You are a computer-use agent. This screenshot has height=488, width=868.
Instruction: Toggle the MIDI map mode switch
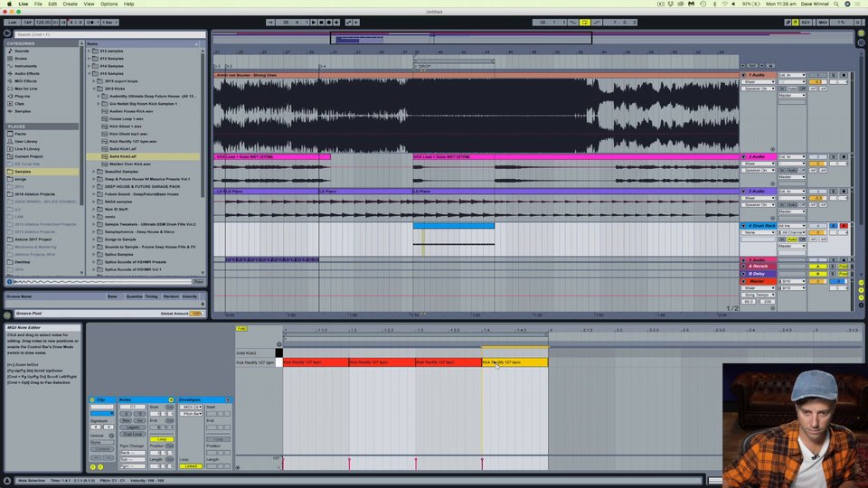[823, 22]
